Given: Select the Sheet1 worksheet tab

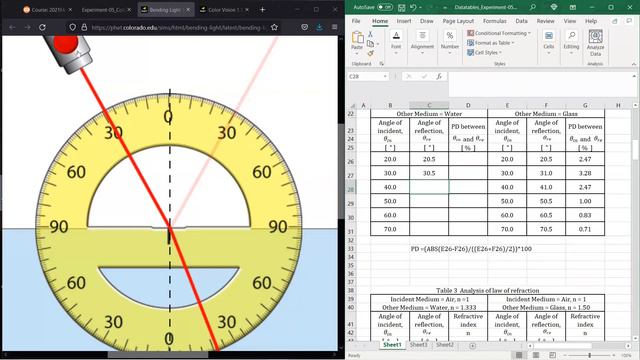Looking at the screenshot, I should click(x=392, y=345).
